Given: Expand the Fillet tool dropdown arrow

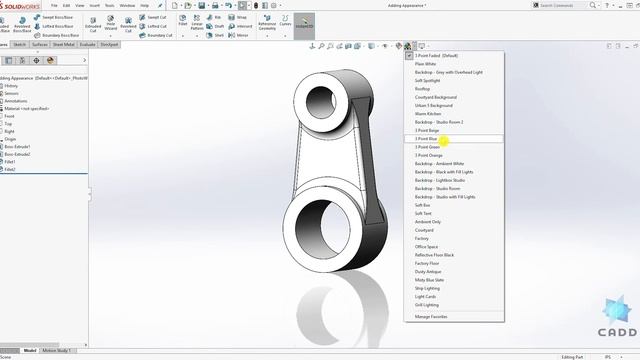Looking at the screenshot, I should click(183, 36).
